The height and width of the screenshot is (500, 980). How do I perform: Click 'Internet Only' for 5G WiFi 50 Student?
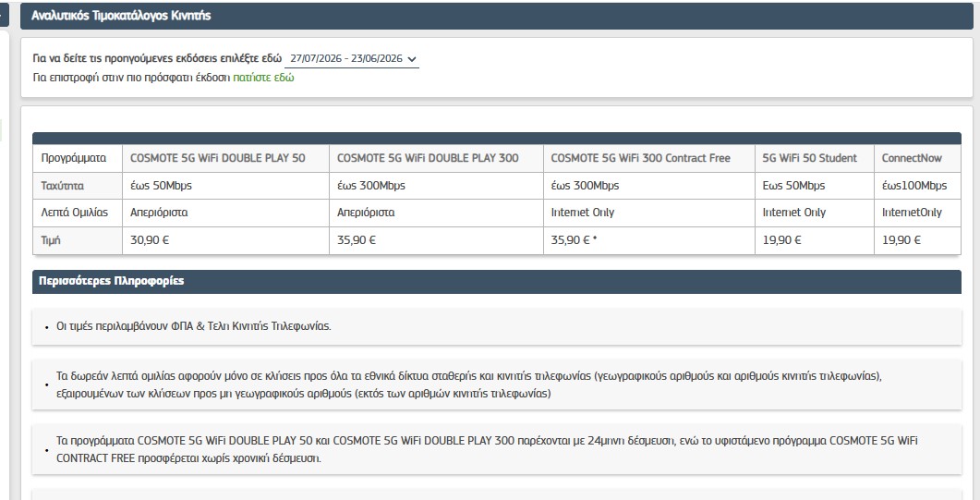[815, 213]
